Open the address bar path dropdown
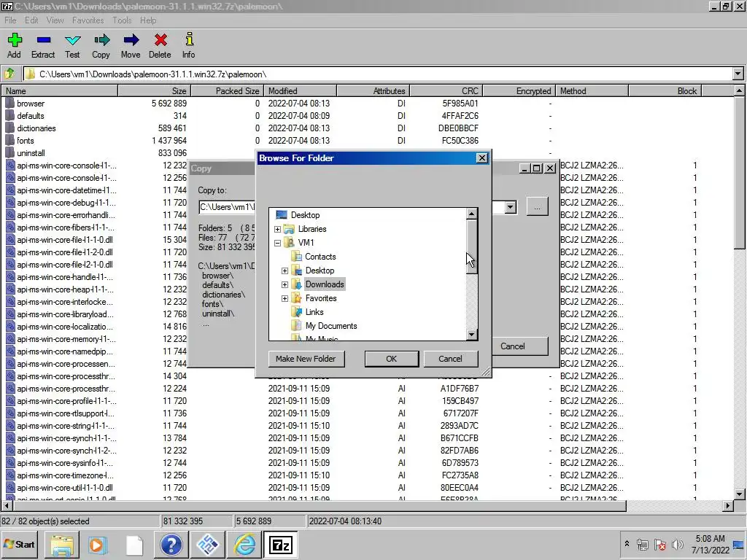The image size is (747, 560). pos(738,74)
